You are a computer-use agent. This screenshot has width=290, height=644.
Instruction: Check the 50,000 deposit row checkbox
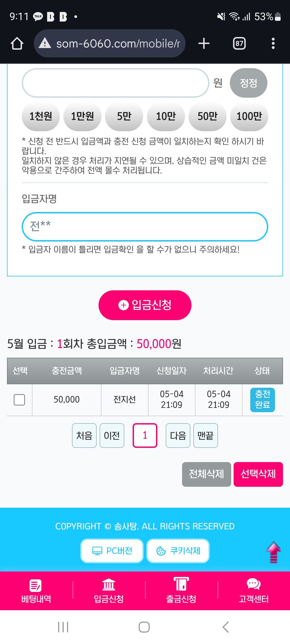tap(19, 400)
